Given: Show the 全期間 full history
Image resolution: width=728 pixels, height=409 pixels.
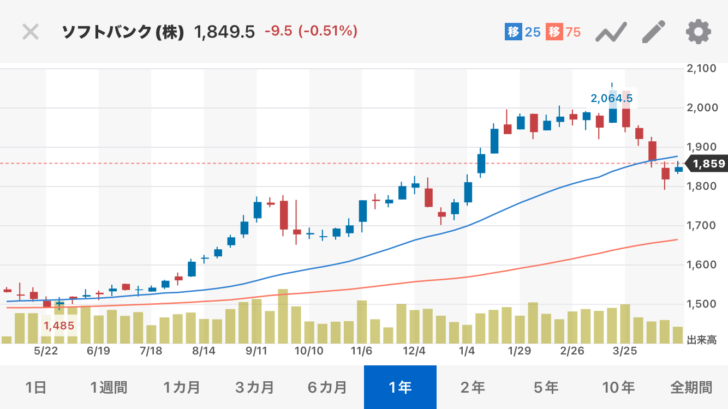Looking at the screenshot, I should pyautogui.click(x=691, y=387).
